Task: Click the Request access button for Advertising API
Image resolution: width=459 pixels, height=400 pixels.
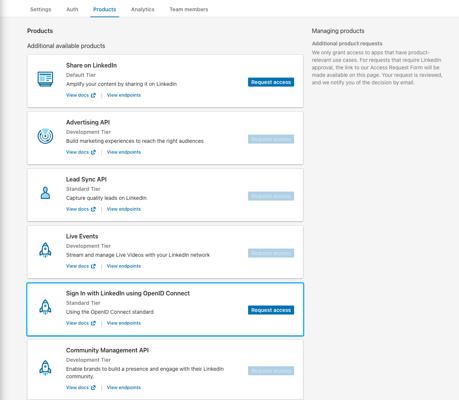Action: tap(271, 139)
